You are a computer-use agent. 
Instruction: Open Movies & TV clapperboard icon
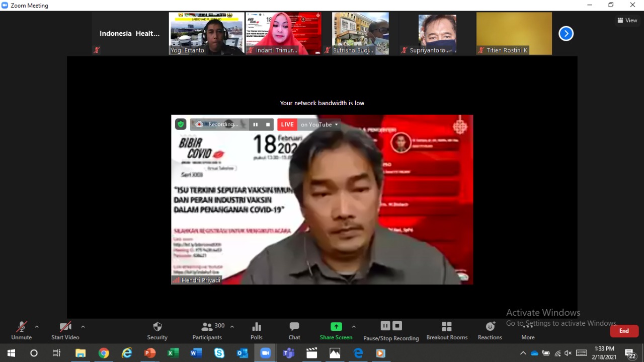(x=312, y=353)
